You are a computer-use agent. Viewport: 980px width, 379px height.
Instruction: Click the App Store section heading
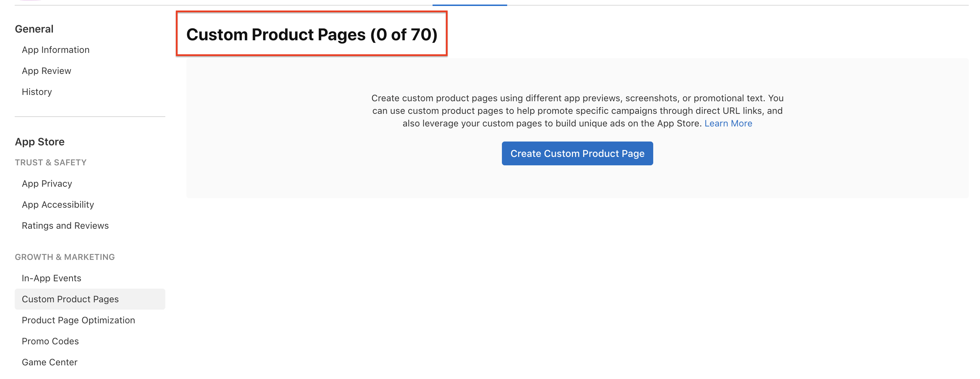pos(40,142)
